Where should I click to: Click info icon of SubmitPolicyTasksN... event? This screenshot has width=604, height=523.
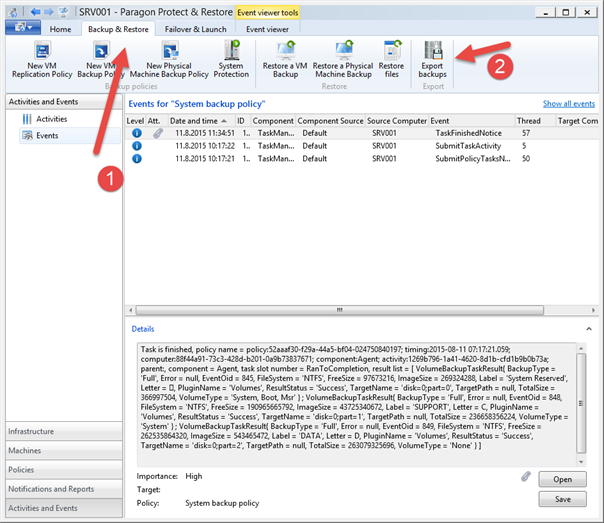click(137, 159)
